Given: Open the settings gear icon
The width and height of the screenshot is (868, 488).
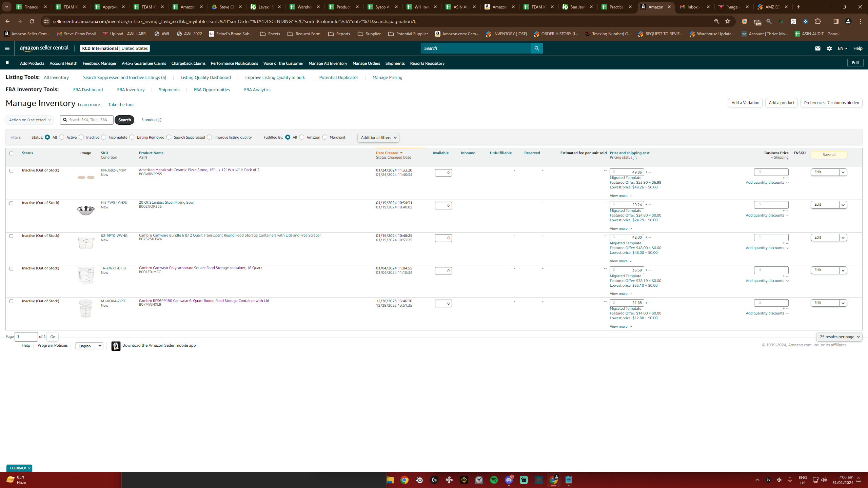Looking at the screenshot, I should coord(829,48).
